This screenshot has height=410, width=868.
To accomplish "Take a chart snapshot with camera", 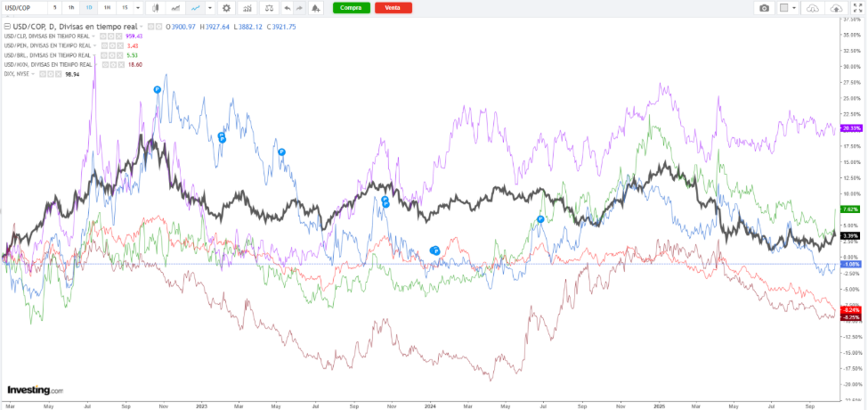I will tap(764, 8).
